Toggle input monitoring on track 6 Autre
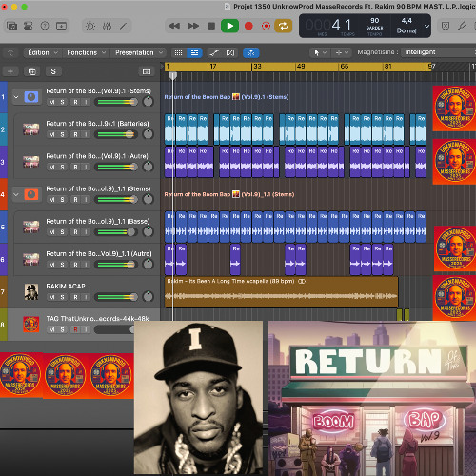 (x=86, y=265)
